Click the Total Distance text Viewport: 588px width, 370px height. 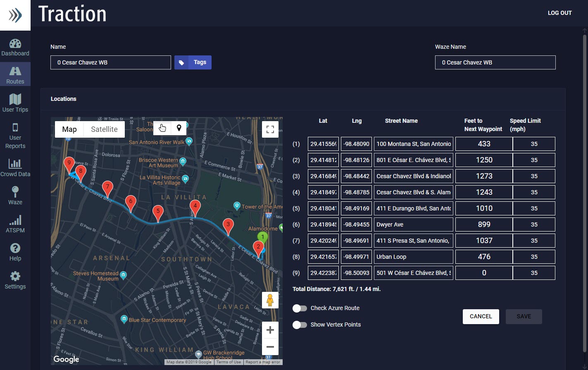pos(337,289)
